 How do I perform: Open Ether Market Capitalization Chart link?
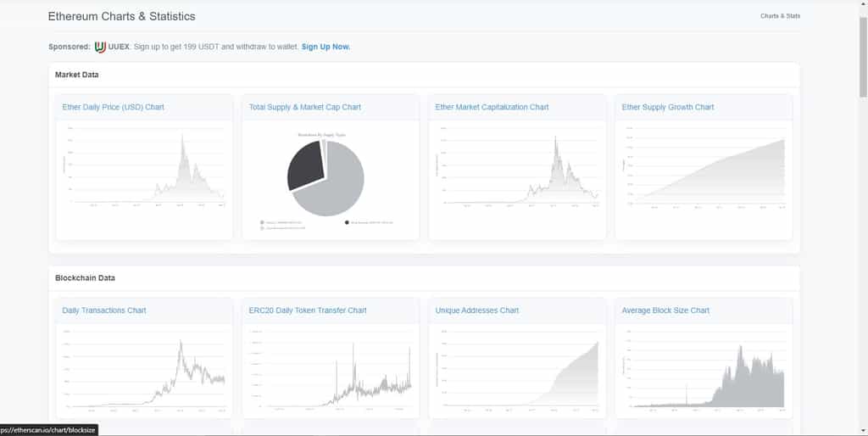492,107
